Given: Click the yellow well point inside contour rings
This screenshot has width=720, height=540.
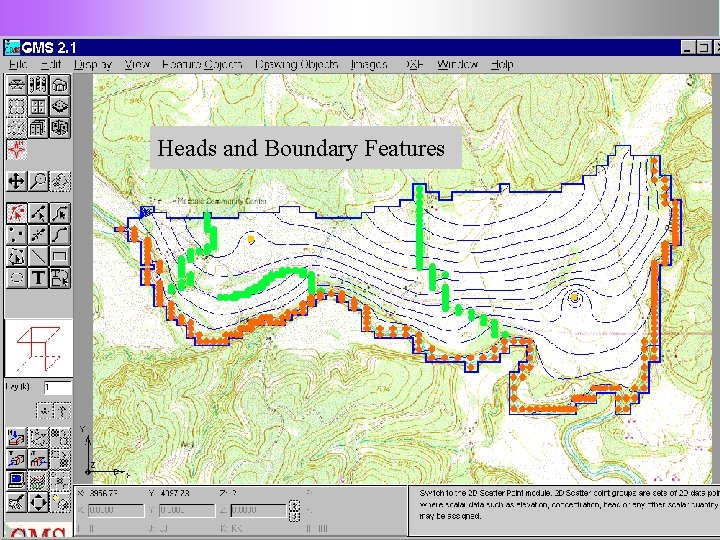Looking at the screenshot, I should (x=574, y=298).
